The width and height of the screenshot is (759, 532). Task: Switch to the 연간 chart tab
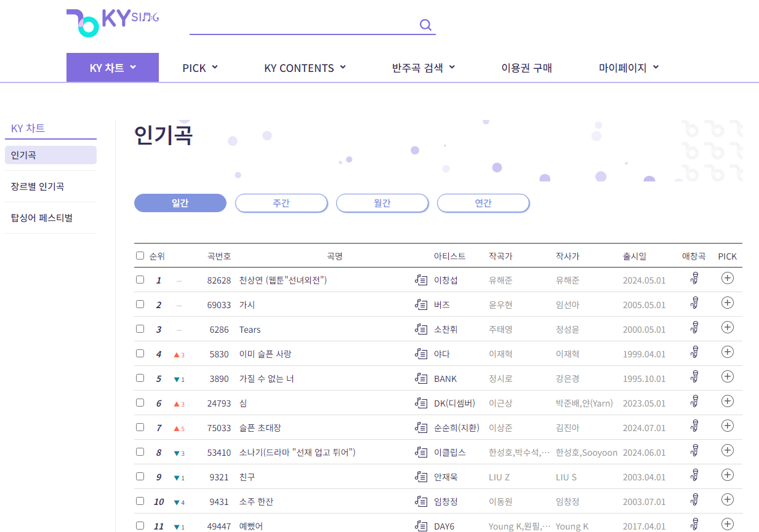tap(483, 203)
